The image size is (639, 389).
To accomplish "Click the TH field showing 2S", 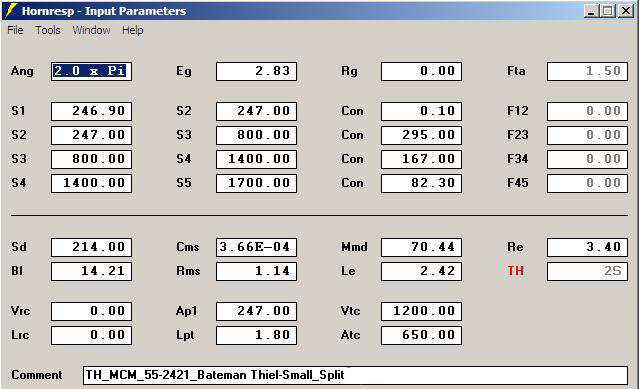I will [x=587, y=271].
